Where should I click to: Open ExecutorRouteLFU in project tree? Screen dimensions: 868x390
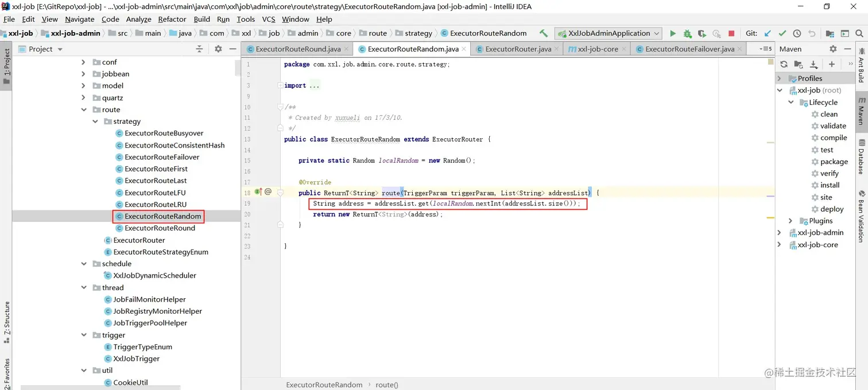point(155,193)
